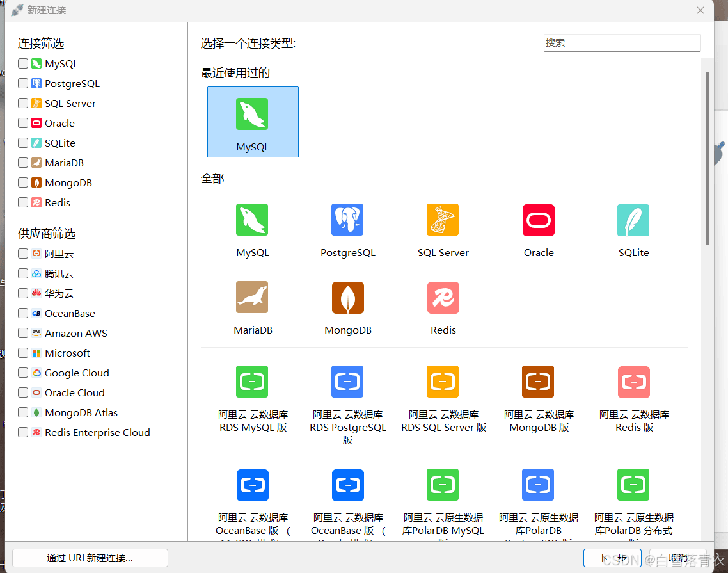The height and width of the screenshot is (573, 728).
Task: Focus the 搜索 input field
Action: coord(621,43)
